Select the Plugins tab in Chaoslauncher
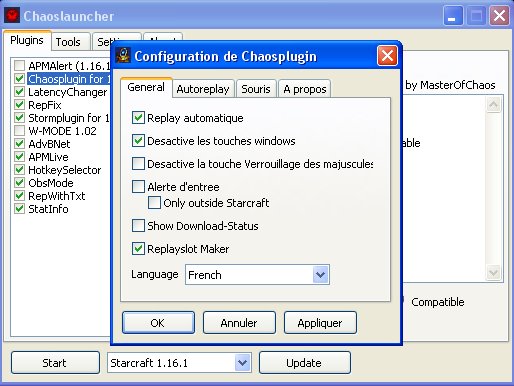 click(x=27, y=40)
